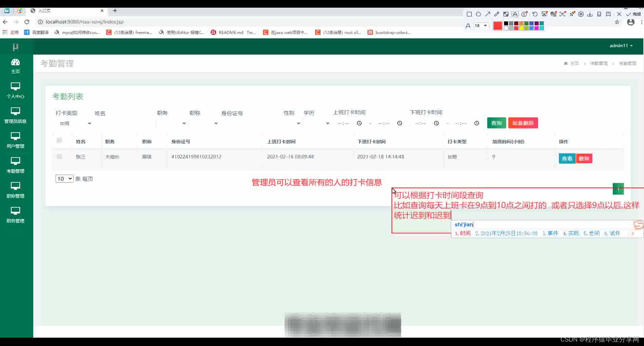Click the 完成 finish button
This screenshot has height=346, width=644.
pyautogui.click(x=633, y=14)
